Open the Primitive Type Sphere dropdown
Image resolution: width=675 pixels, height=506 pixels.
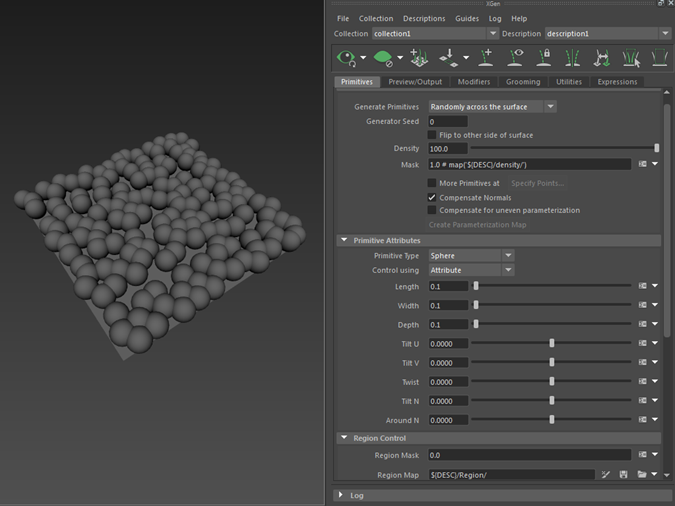coord(470,256)
